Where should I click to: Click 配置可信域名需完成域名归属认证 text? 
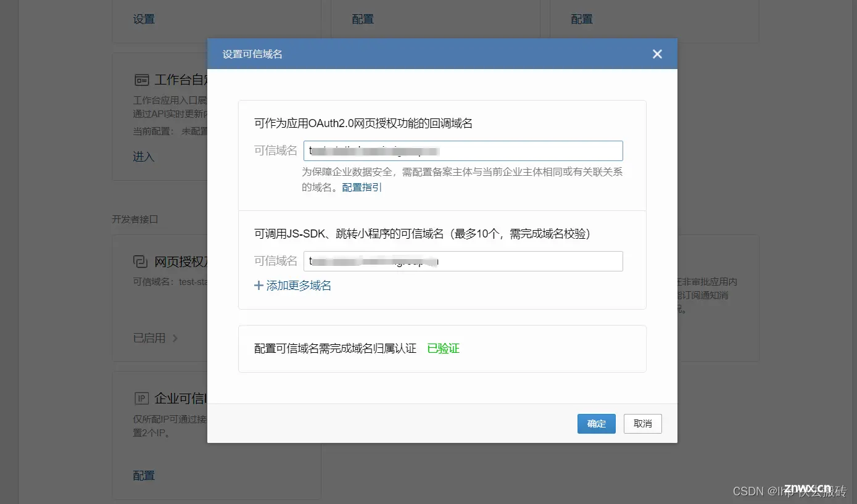pyautogui.click(x=335, y=349)
